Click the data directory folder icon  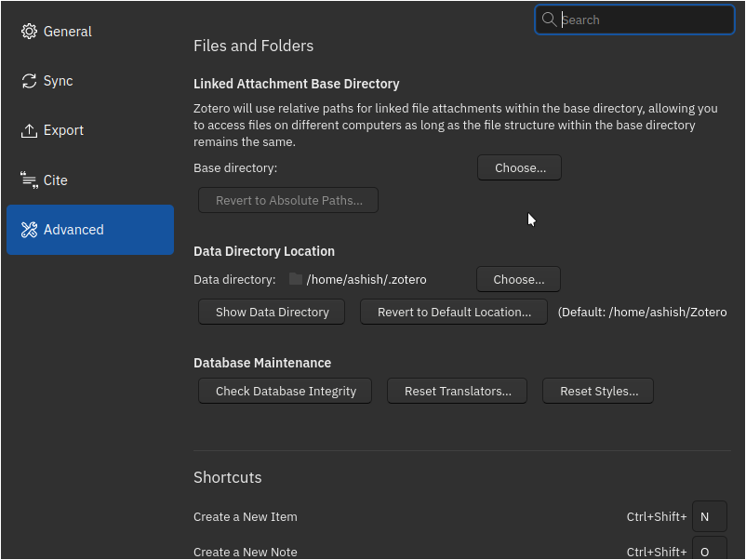(296, 279)
